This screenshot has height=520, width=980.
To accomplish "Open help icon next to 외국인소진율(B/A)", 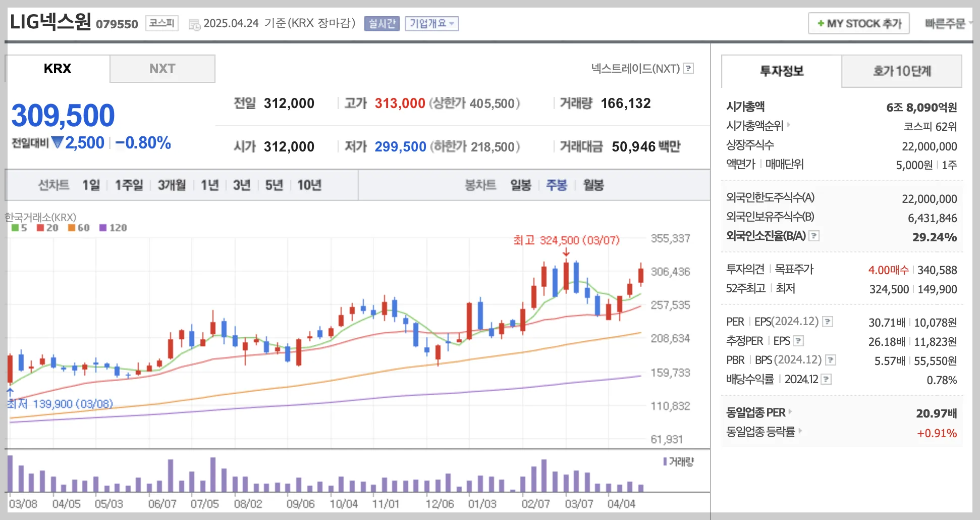I will point(814,236).
